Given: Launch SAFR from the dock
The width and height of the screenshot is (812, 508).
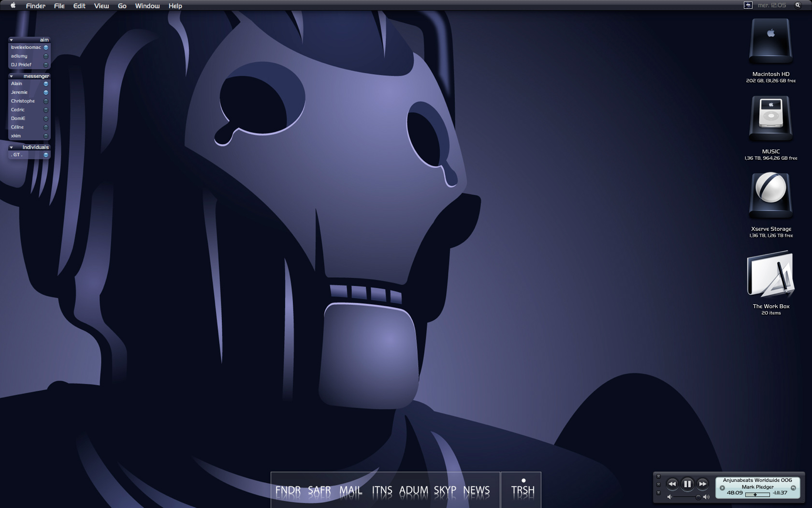Looking at the screenshot, I should pos(319,491).
